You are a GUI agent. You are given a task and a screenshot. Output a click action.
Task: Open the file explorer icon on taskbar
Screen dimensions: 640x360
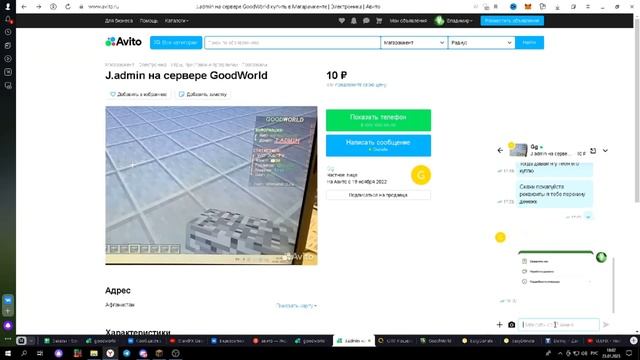94,353
